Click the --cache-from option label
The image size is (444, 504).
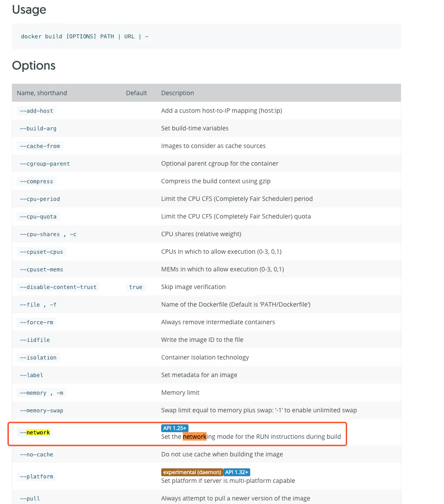pyautogui.click(x=40, y=146)
